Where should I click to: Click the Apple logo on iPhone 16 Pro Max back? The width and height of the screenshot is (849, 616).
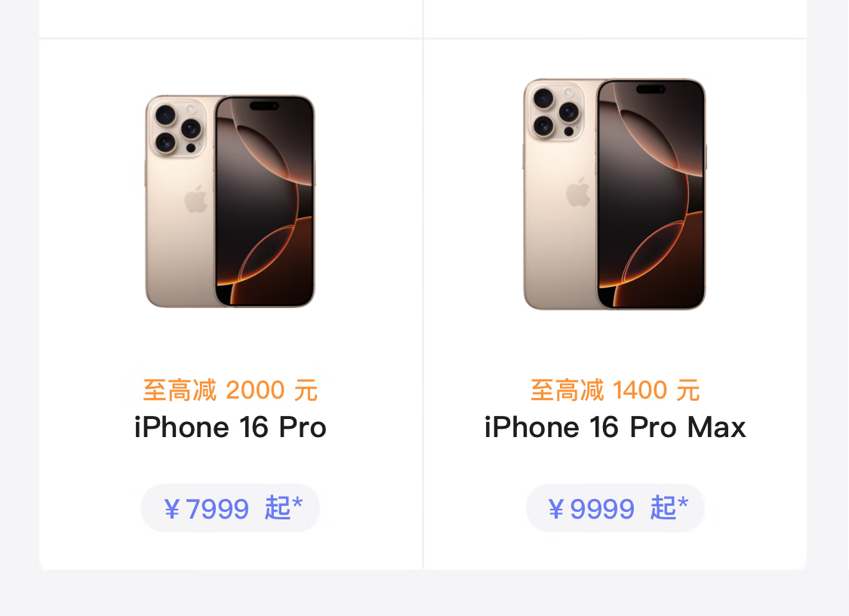pos(578,192)
